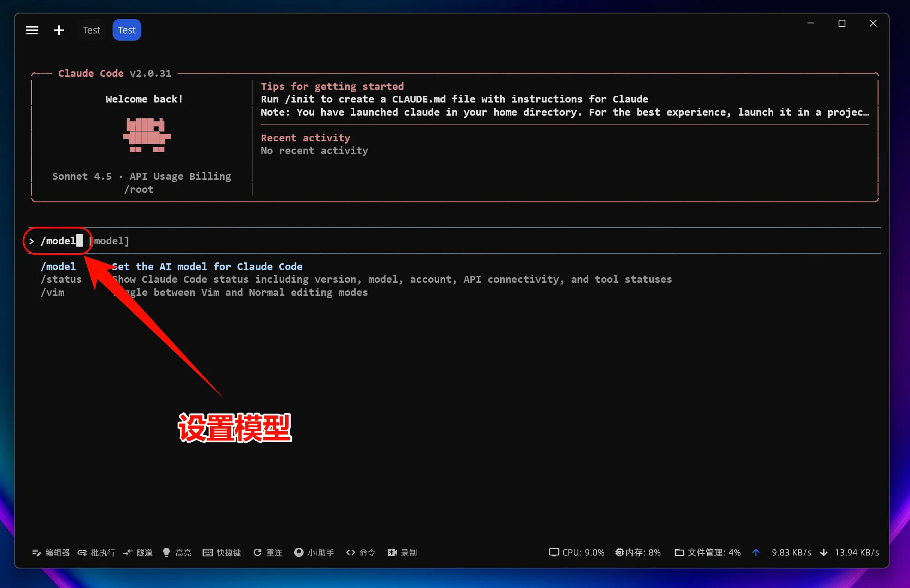Select the active blue Test tab
The image size is (910, 588).
point(126,29)
